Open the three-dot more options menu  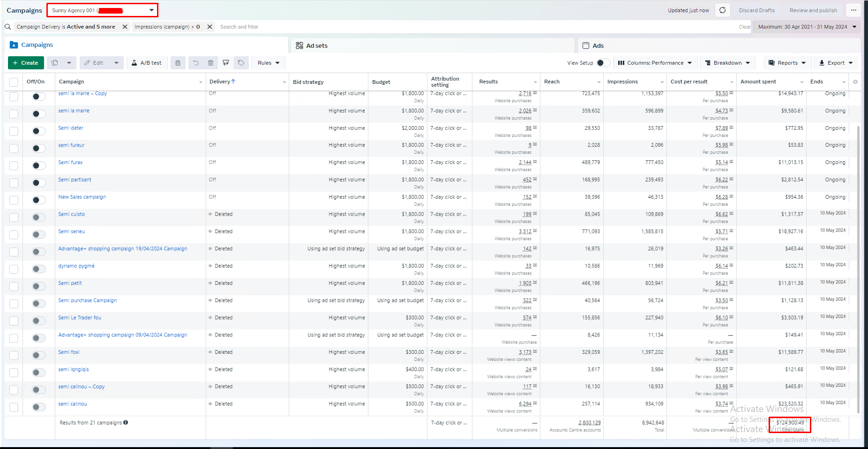(x=853, y=10)
